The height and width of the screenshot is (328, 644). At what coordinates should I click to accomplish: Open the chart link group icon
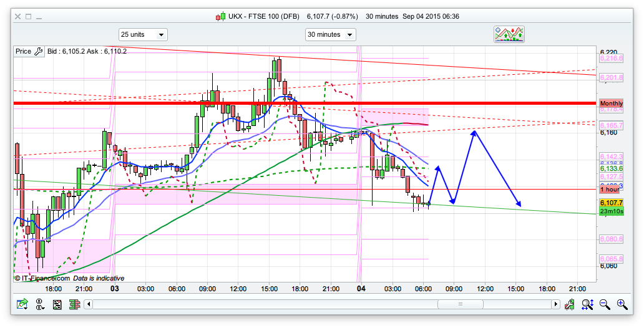point(40,304)
